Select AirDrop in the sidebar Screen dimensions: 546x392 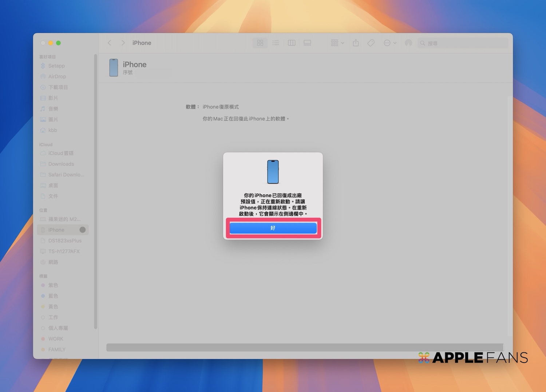[57, 76]
